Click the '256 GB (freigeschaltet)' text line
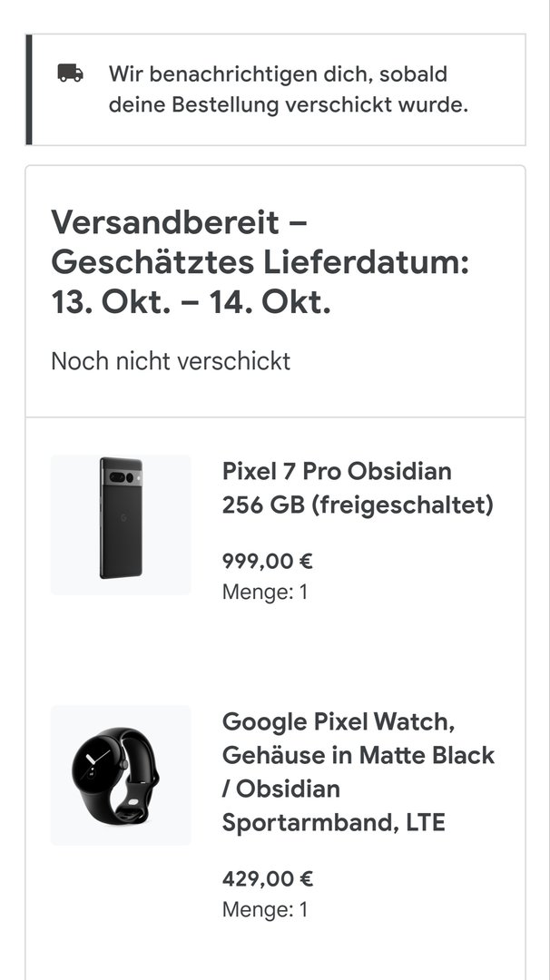The height and width of the screenshot is (980, 550). coord(358,505)
